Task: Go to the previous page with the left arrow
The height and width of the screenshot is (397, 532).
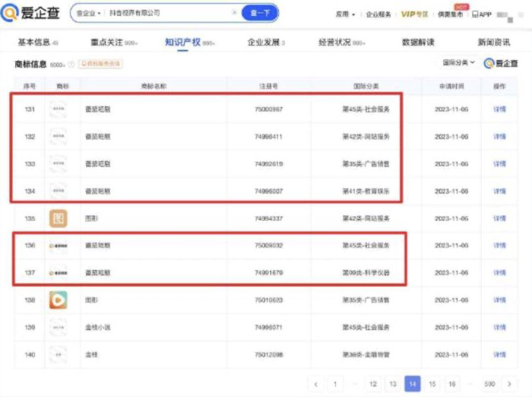Action: tap(316, 384)
